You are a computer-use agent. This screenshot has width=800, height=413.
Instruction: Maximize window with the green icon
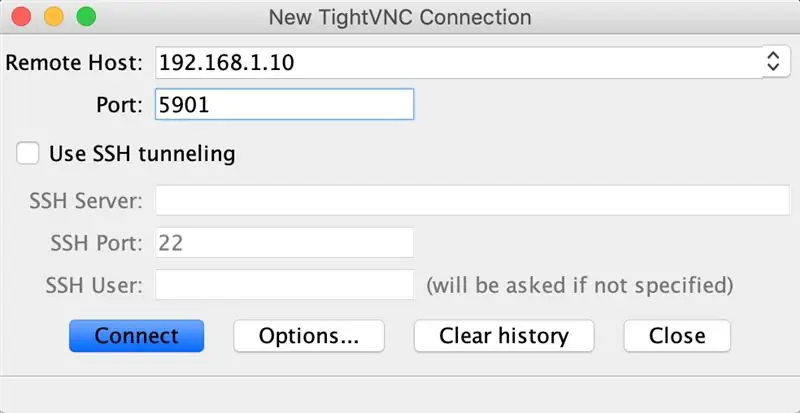[86, 17]
